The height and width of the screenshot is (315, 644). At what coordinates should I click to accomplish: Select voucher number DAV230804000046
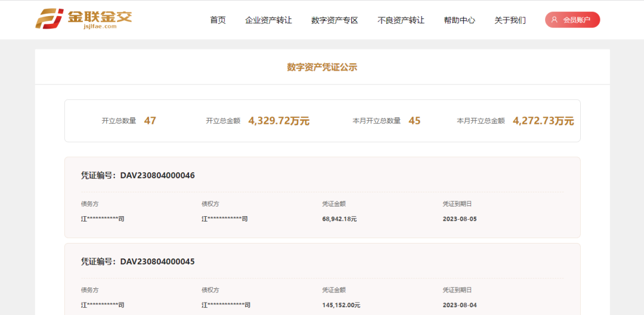pos(157,176)
